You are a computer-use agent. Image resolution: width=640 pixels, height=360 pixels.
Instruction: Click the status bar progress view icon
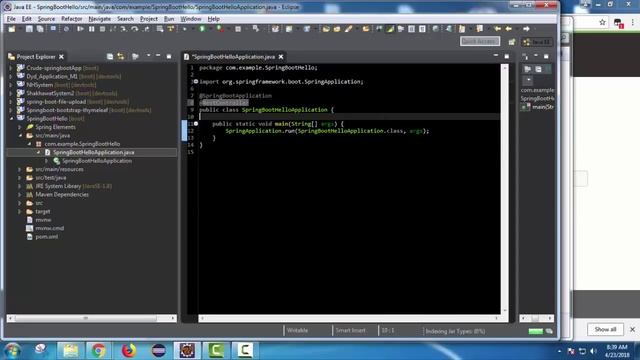(x=549, y=331)
